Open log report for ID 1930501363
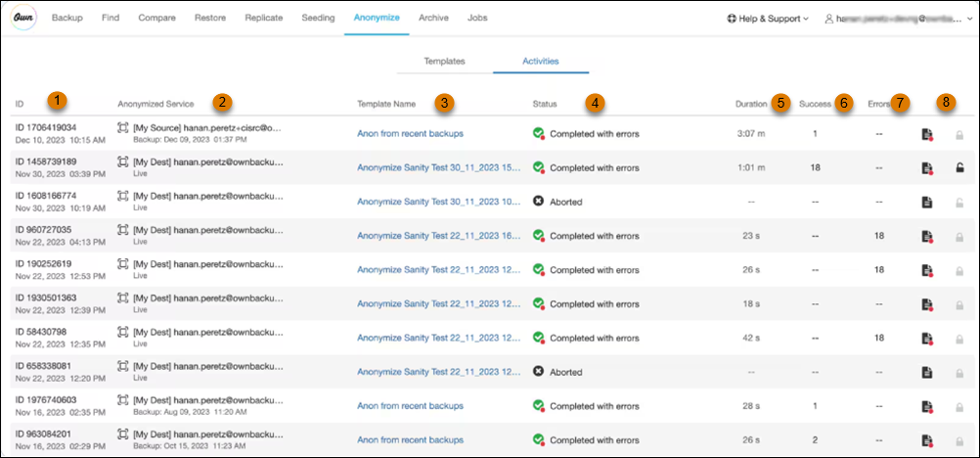Viewport: 980px width, 458px height. click(x=927, y=304)
